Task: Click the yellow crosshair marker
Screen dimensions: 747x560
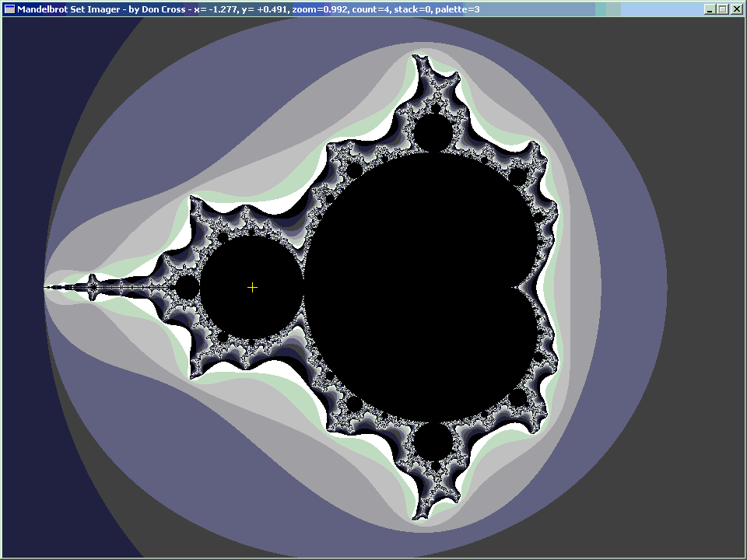Action: pos(252,288)
